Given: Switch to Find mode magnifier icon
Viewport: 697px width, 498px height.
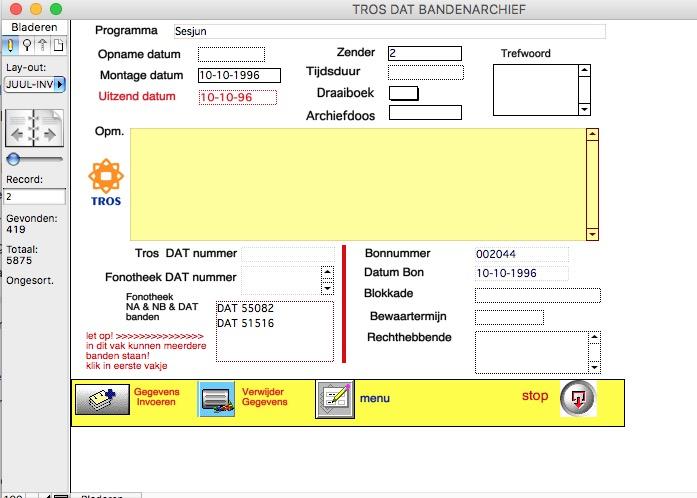Looking at the screenshot, I should 27,46.
